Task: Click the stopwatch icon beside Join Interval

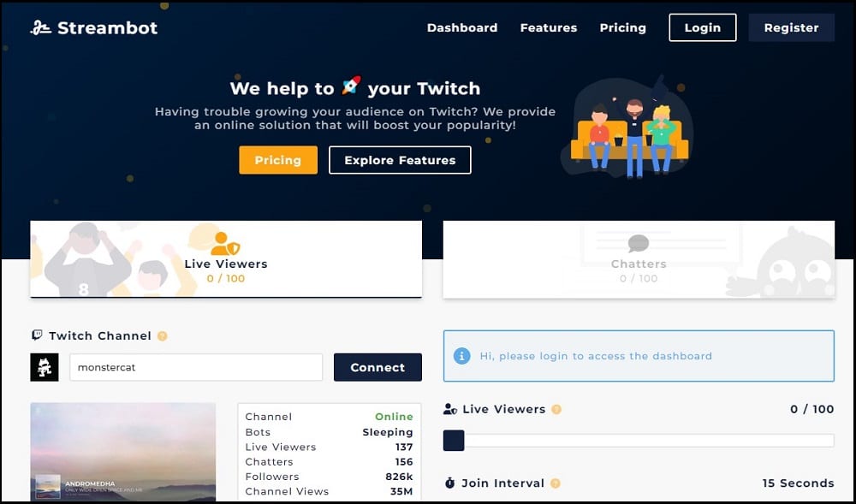Action: [x=452, y=483]
